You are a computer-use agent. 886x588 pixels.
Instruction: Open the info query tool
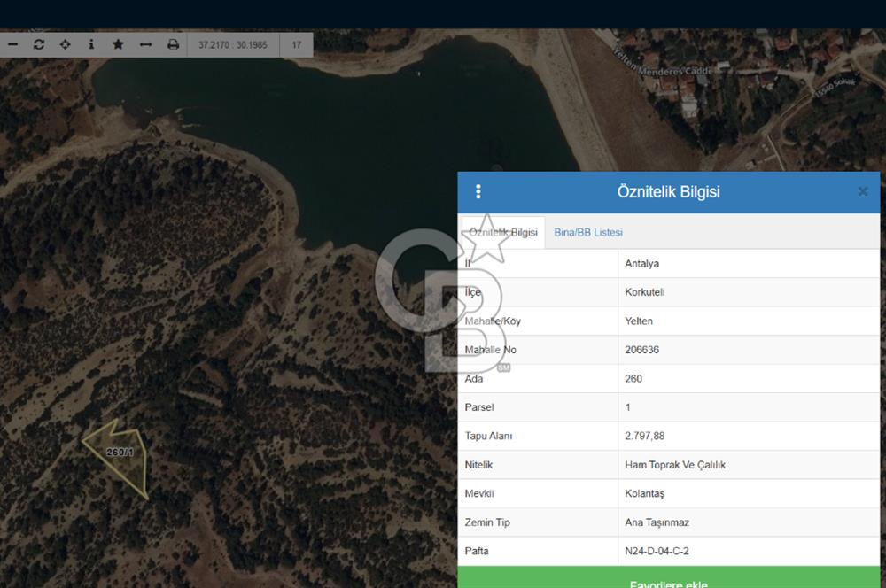[x=90, y=43]
